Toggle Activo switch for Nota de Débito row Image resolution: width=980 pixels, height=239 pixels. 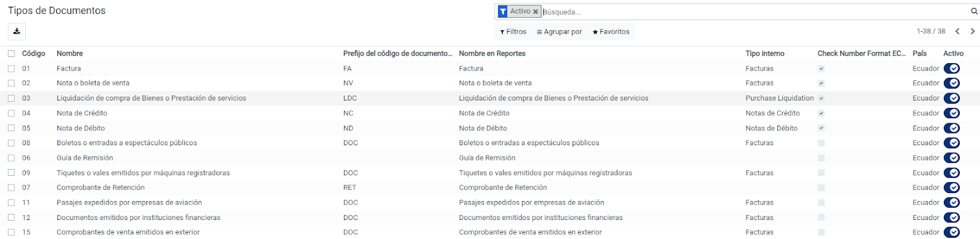click(952, 128)
